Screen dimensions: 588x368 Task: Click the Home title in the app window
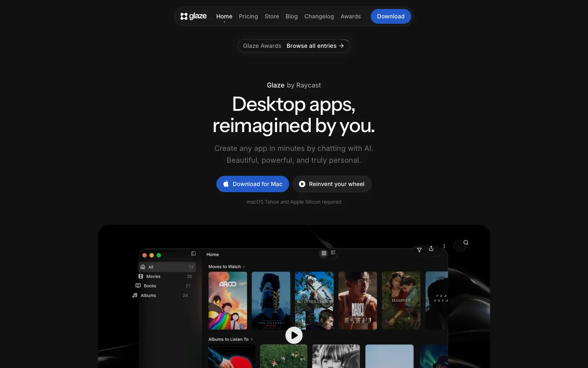coord(213,254)
